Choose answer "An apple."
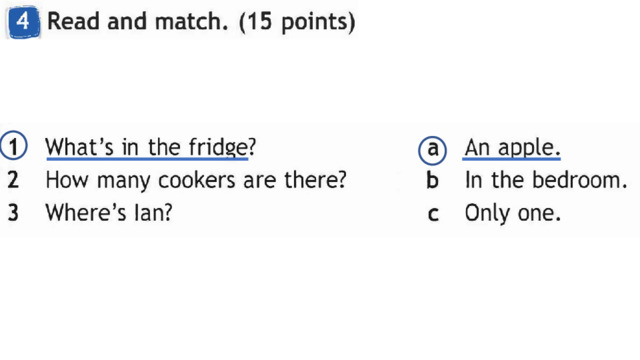The image size is (640, 360). [x=512, y=147]
